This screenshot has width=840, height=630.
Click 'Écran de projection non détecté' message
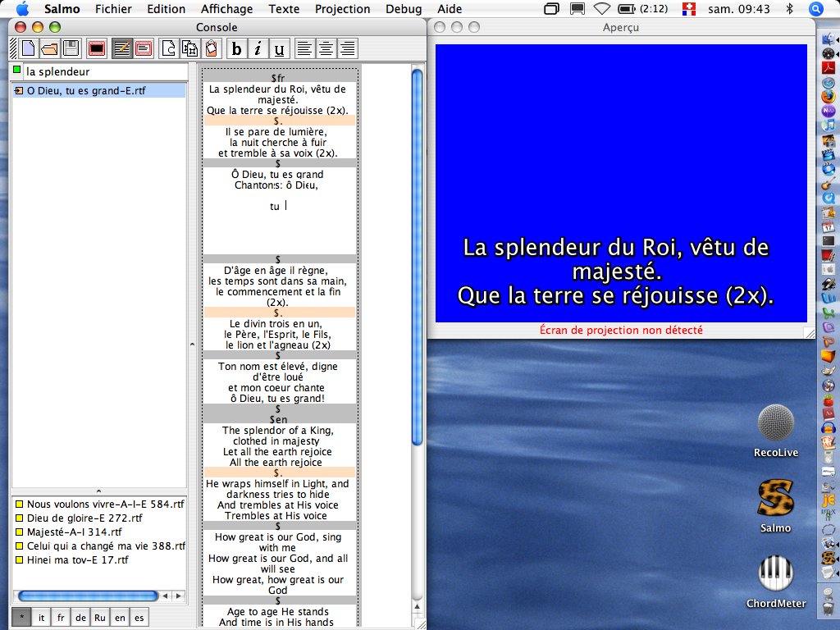click(x=621, y=330)
